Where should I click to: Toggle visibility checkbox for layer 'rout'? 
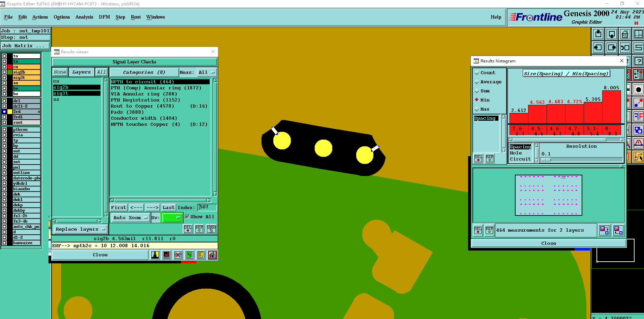pos(4,122)
